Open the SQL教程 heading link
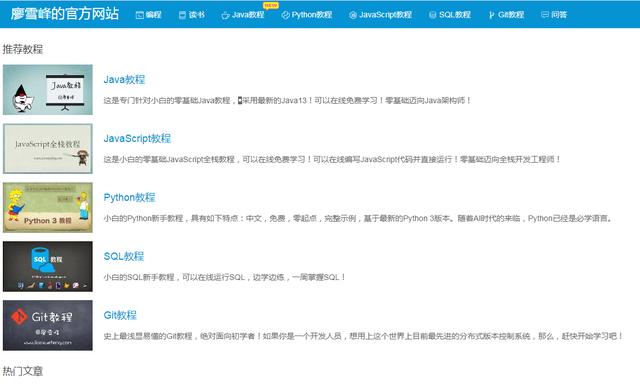This screenshot has width=640, height=386. click(124, 256)
